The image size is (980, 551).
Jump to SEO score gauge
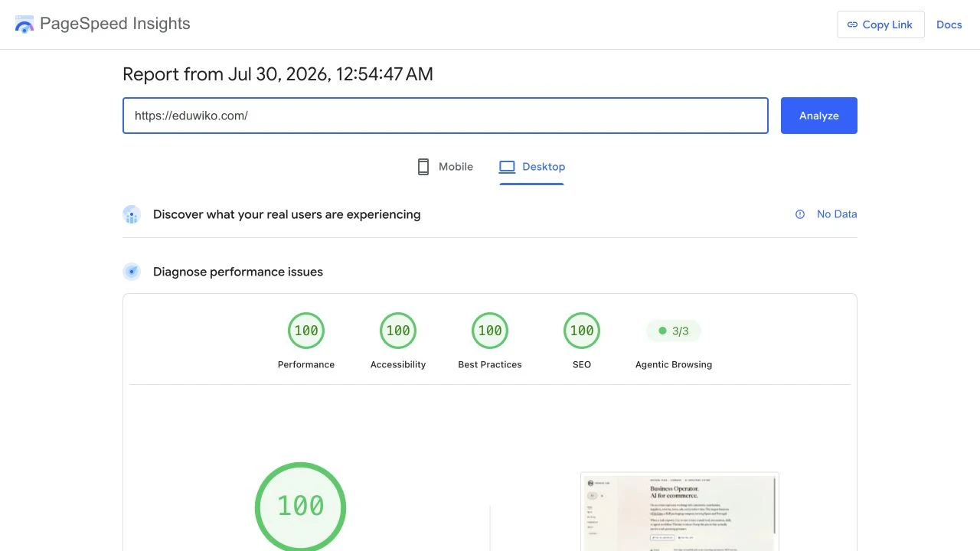click(x=582, y=331)
